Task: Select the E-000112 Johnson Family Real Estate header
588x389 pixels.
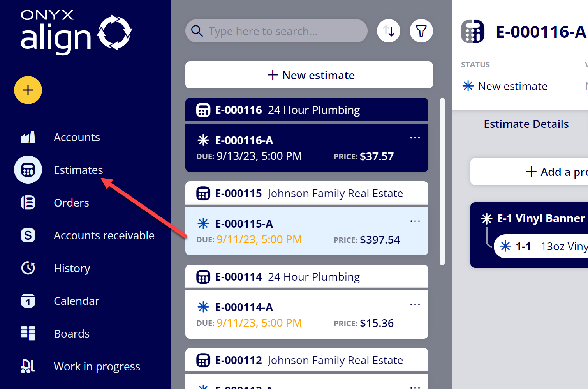Action: coord(307,360)
